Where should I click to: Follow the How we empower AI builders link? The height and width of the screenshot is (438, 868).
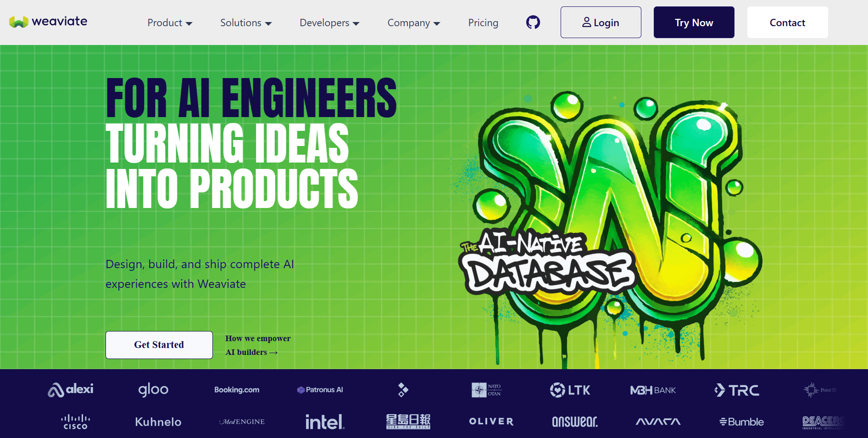[258, 345]
